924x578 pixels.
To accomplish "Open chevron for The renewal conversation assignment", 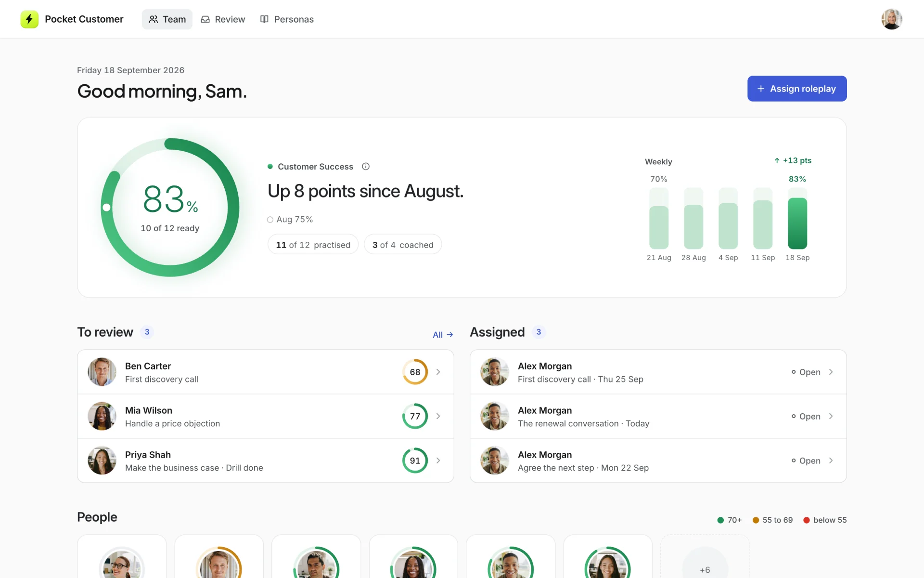I will pyautogui.click(x=831, y=416).
